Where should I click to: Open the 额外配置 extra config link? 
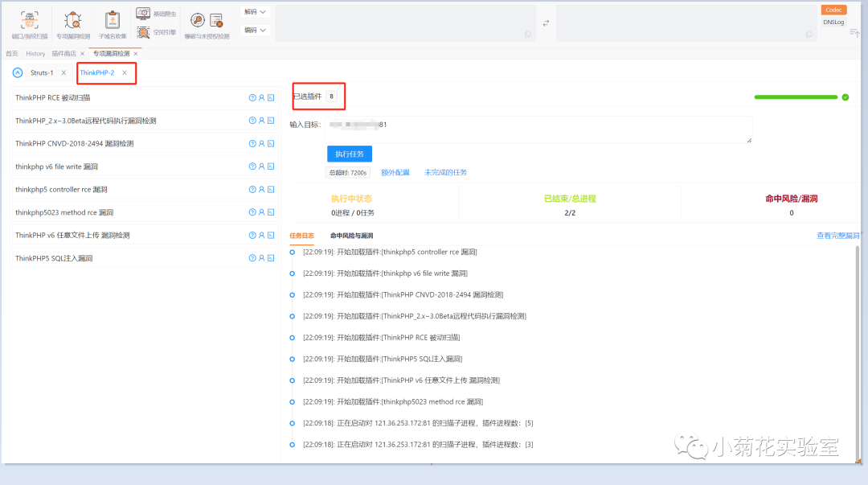pyautogui.click(x=395, y=172)
